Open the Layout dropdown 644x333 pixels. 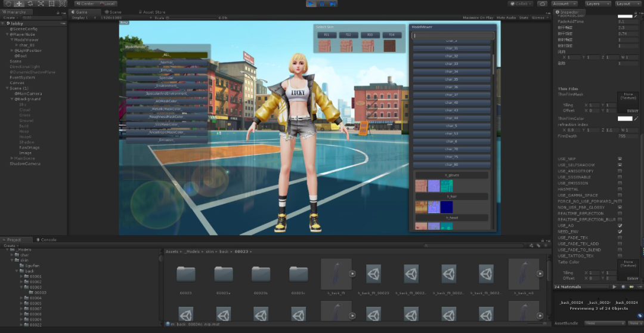627,4
